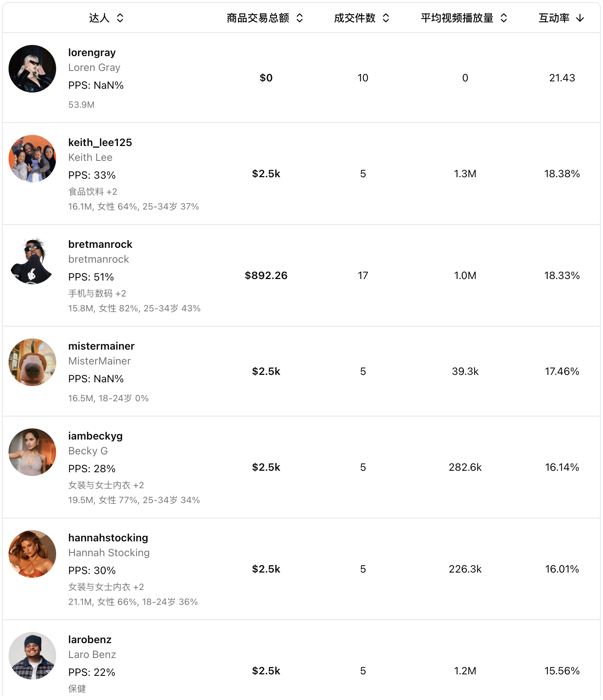Viewport: 603px width, 700px height.
Task: Toggle sort on 平均视频播放量 arrows
Action: (x=504, y=18)
